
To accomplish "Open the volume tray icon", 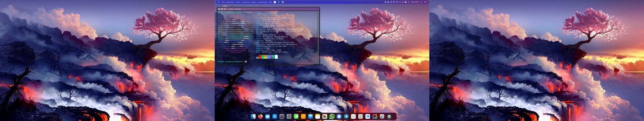I will tap(402, 2).
